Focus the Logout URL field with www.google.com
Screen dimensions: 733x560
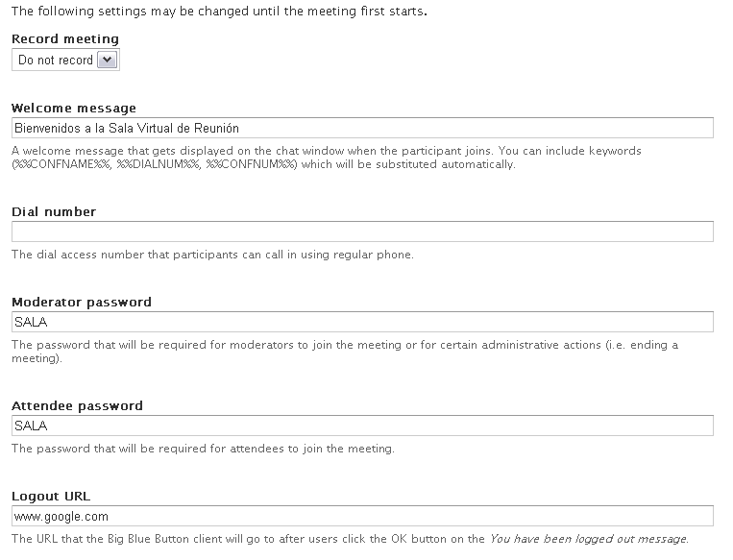coord(362,516)
